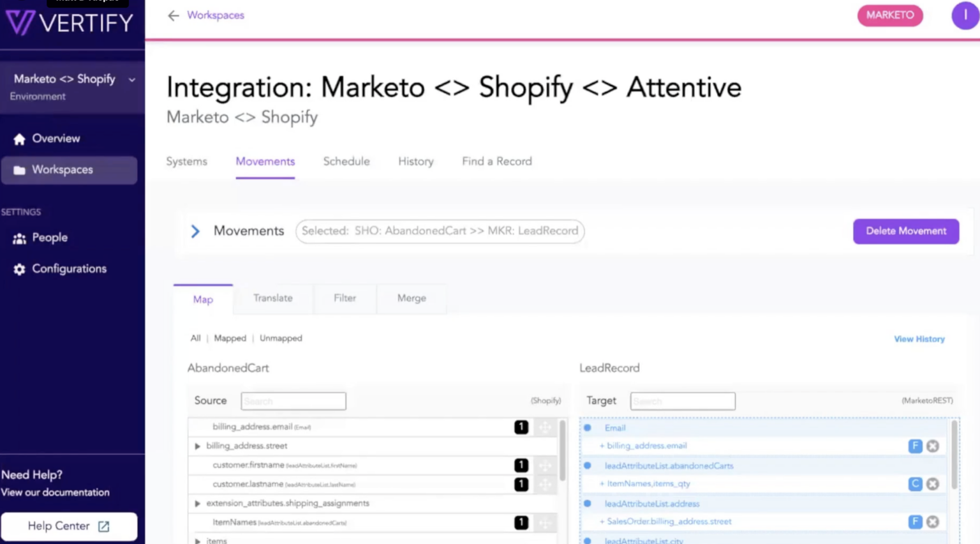Click inside the Source search field
980x544 pixels.
pyautogui.click(x=293, y=401)
